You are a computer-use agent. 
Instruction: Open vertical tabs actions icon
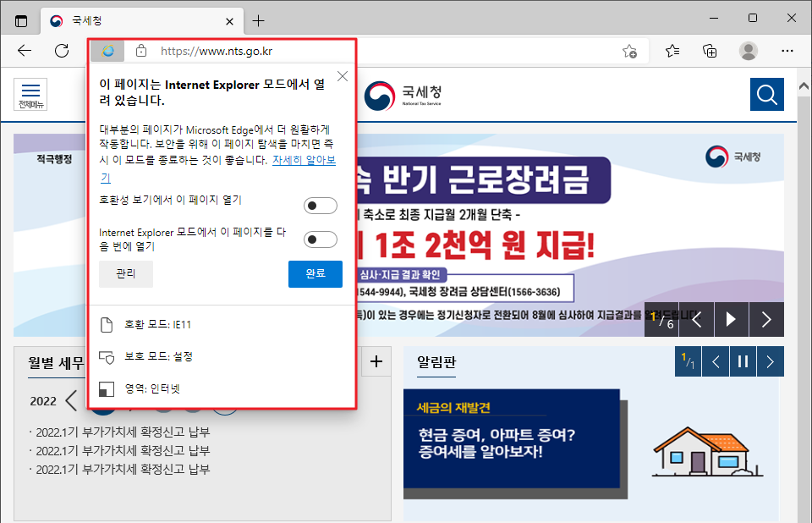point(20,21)
